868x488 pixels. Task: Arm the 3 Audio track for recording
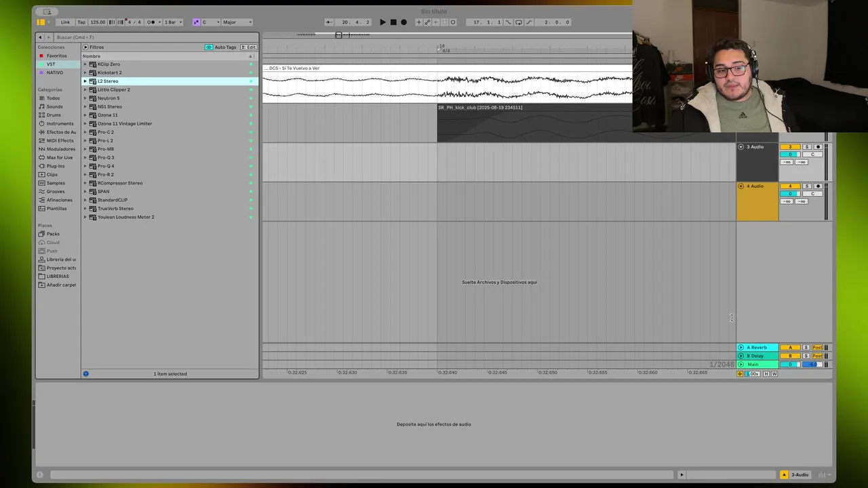click(818, 147)
